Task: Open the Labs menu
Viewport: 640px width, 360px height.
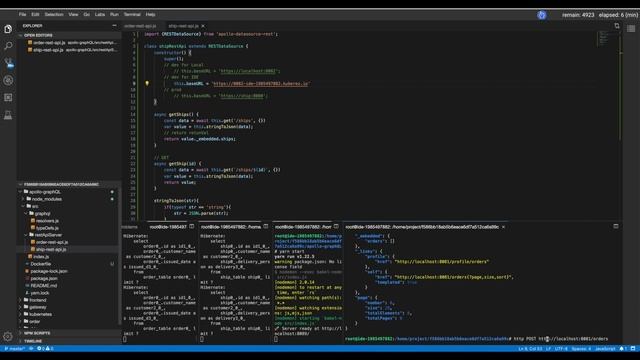Action: 100,14
